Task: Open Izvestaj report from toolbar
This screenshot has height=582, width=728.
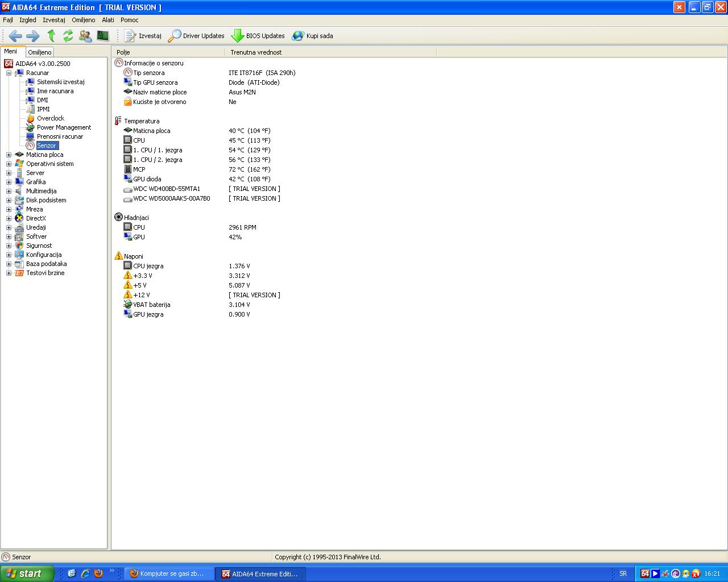Action: 143,36
